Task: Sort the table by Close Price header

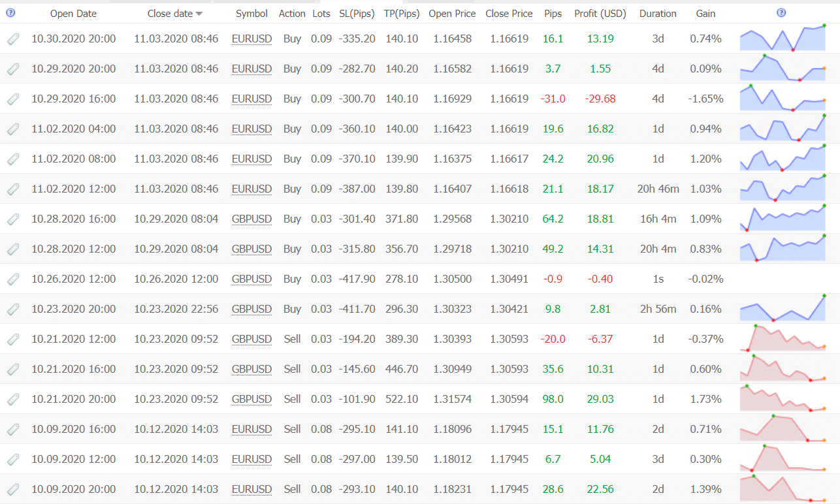Action: click(509, 13)
